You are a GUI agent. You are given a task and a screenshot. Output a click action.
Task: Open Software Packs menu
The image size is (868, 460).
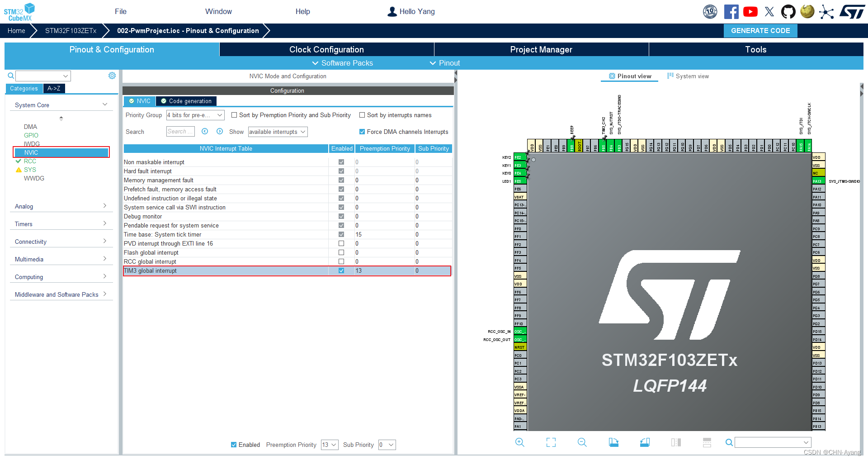coord(343,63)
